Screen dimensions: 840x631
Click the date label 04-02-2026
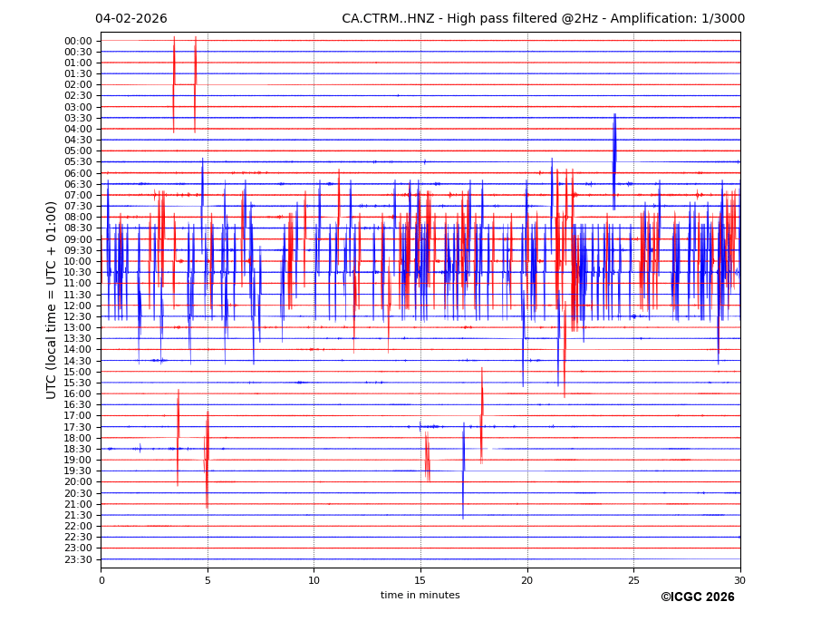coord(131,19)
